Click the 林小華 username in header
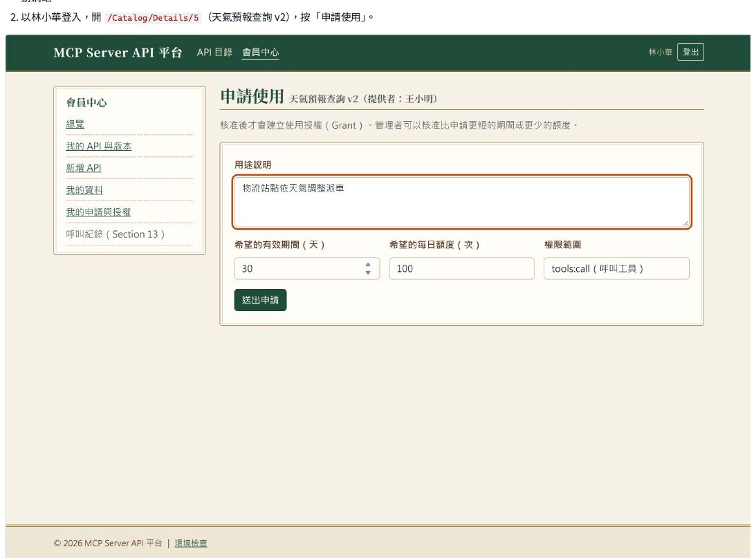This screenshot has height=558, width=756. tap(660, 52)
